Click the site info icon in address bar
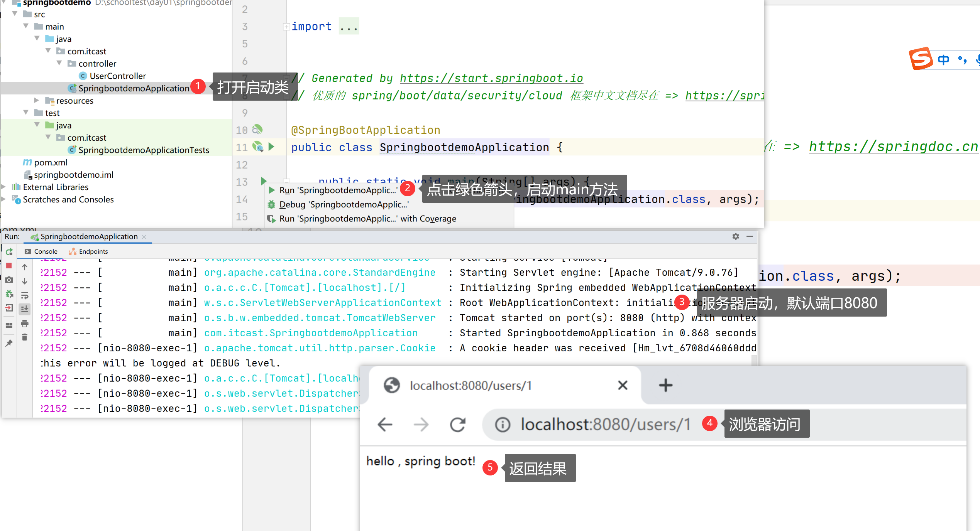This screenshot has height=531, width=980. (503, 425)
